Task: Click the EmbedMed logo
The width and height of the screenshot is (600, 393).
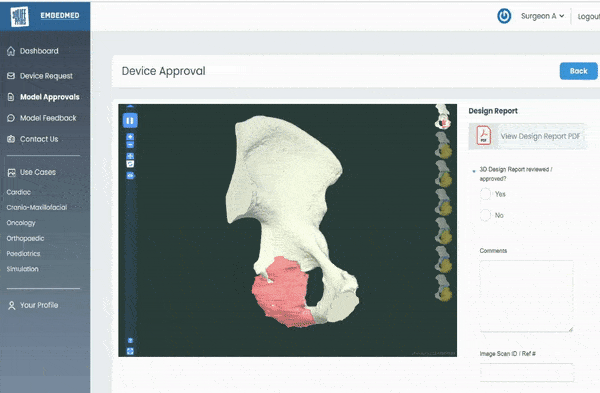Action: tap(20, 16)
